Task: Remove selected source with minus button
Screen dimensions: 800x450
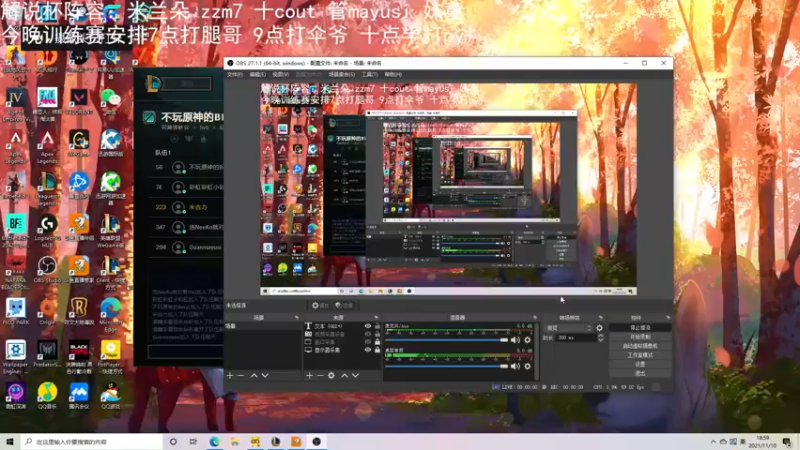Action: (320, 376)
